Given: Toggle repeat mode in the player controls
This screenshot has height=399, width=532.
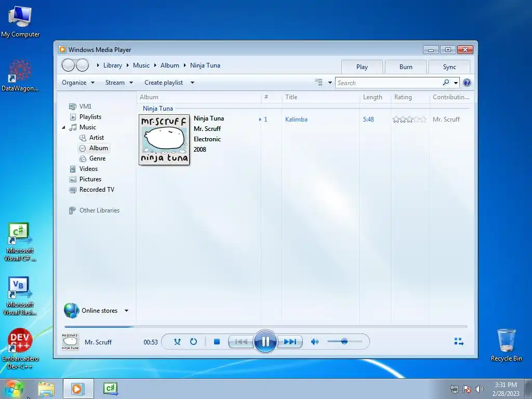Looking at the screenshot, I should point(193,342).
